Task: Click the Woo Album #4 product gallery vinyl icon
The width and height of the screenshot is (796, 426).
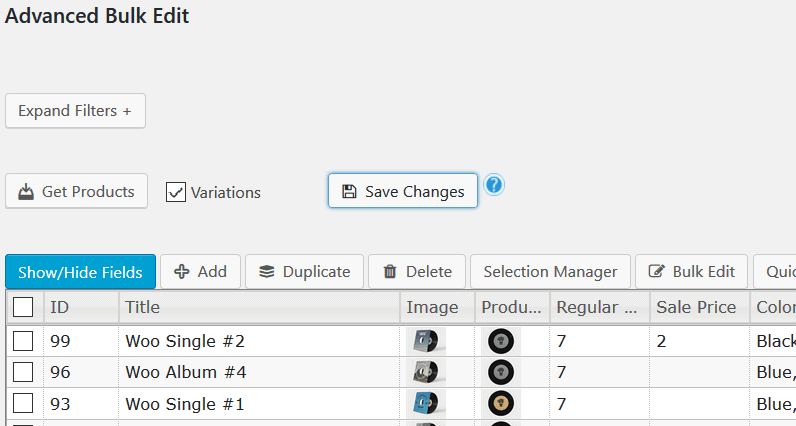Action: 501,372
